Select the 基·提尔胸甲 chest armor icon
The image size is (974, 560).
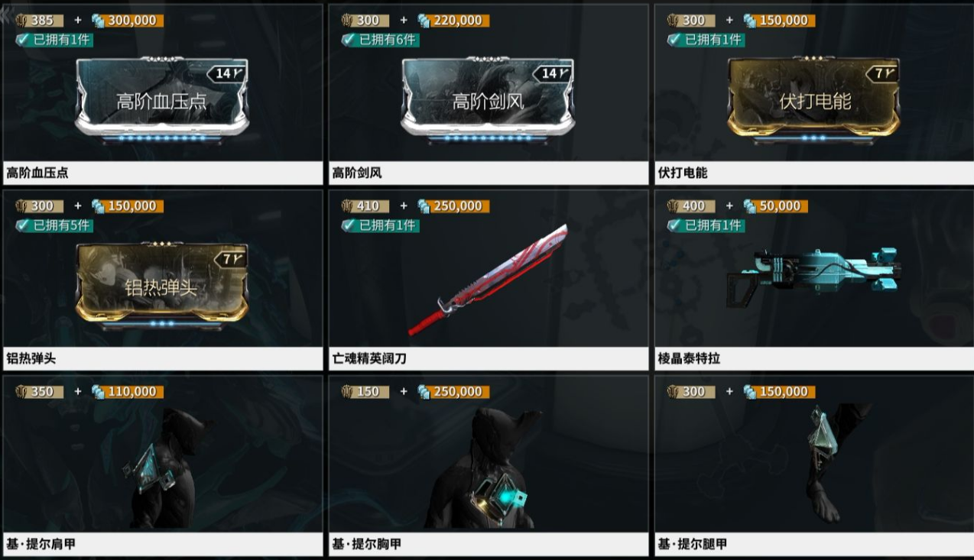(x=487, y=468)
